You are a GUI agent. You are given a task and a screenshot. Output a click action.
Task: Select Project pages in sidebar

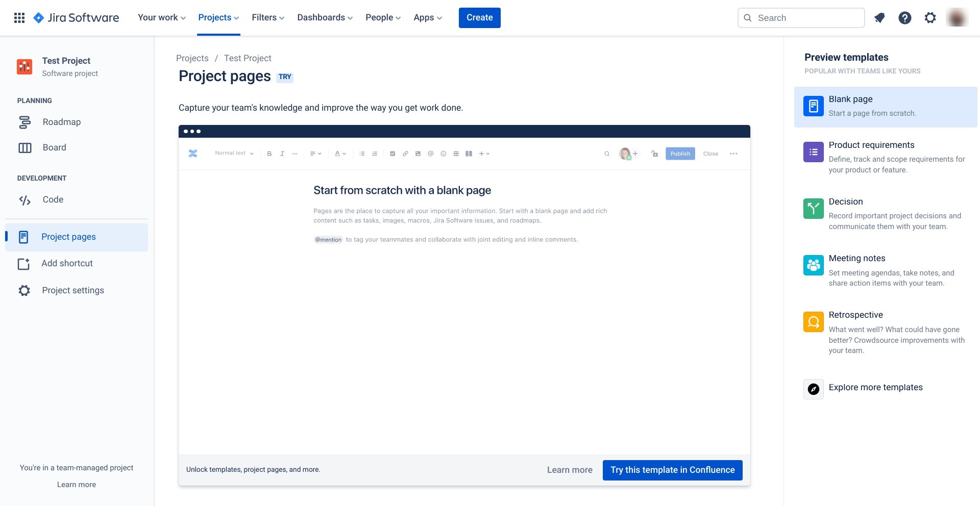pyautogui.click(x=77, y=237)
